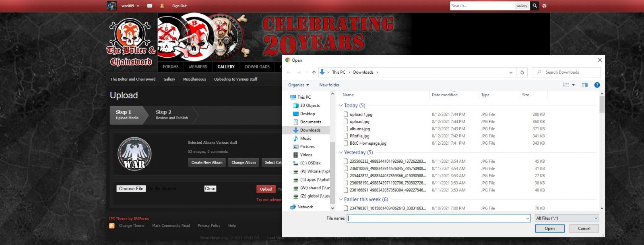Image resolution: width=644 pixels, height=245 pixels.
Task: Open the file dialog help icon
Action: [x=597, y=85]
